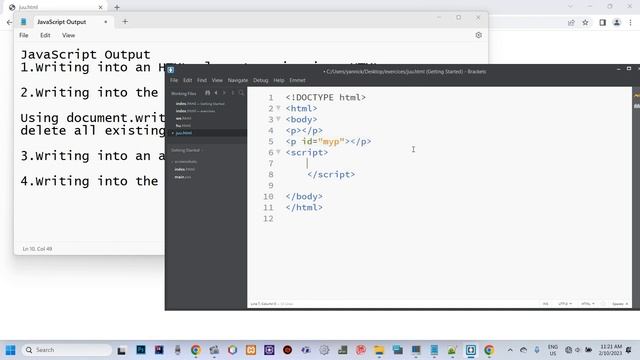Select index.html — exercises in Working Files
640x360 pixels.
(x=195, y=111)
